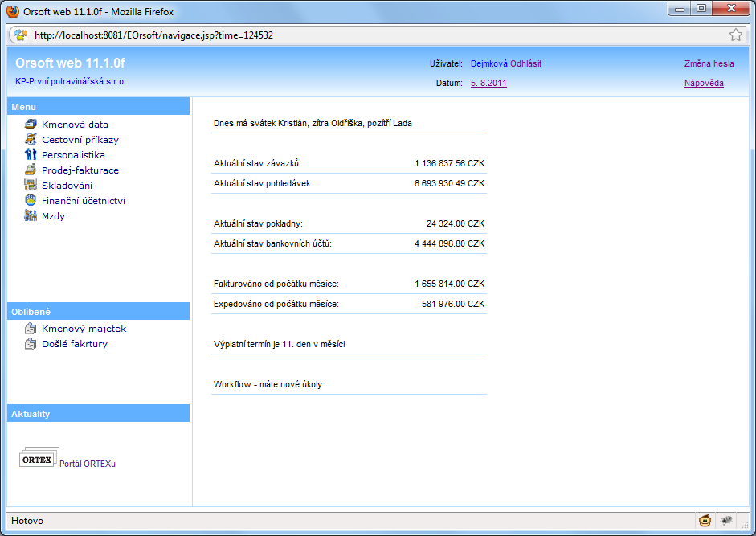Click the Prodej-fakturace icon
The height and width of the screenshot is (536, 756).
coord(31,170)
